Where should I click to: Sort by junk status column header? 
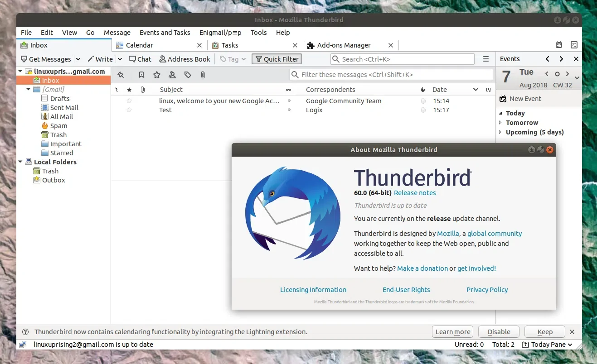coord(423,90)
